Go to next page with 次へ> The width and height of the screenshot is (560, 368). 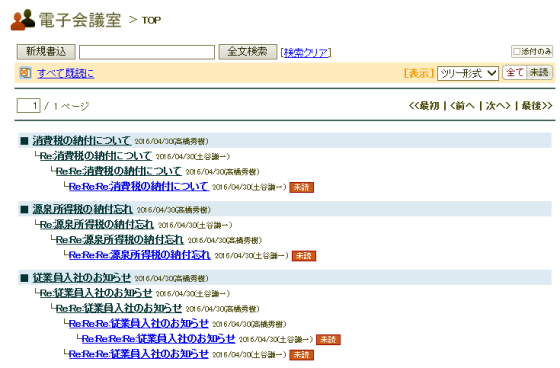(498, 106)
